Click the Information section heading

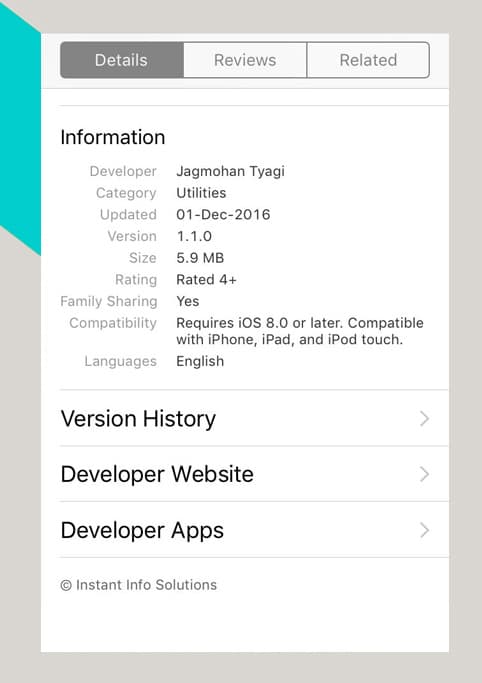click(113, 137)
